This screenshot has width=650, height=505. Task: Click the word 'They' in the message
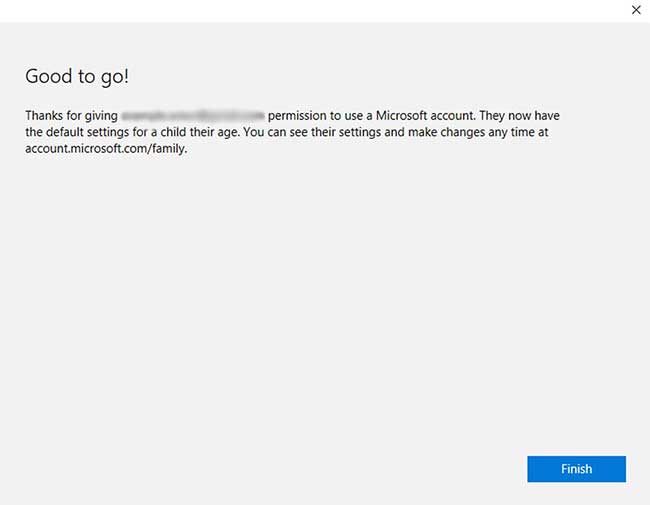pos(494,116)
